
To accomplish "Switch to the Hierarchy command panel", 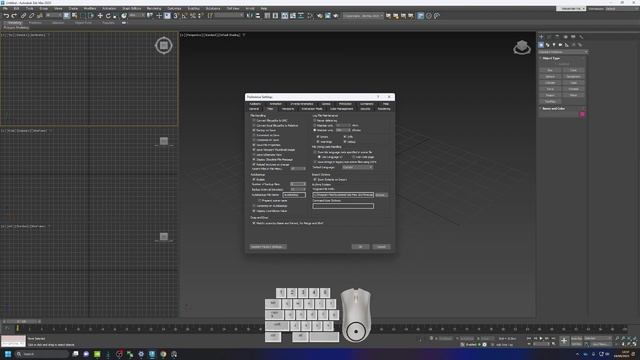I will coord(557,37).
